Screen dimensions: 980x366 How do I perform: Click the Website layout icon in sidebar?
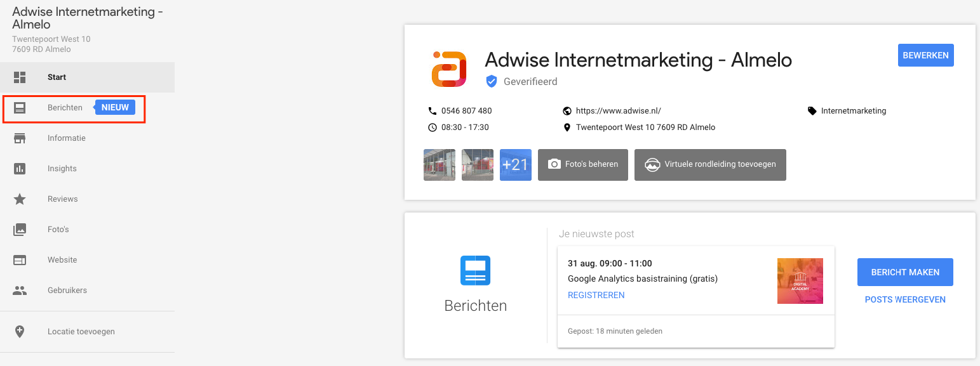tap(20, 260)
